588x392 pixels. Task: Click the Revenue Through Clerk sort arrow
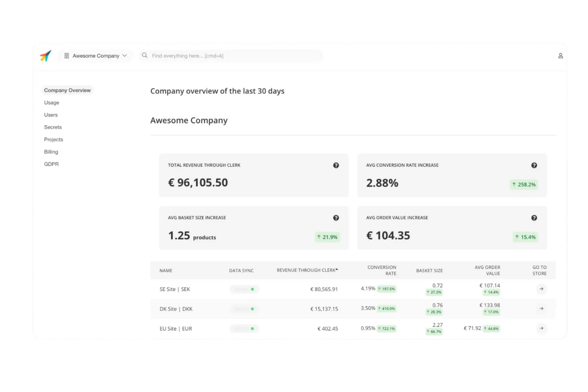coord(336,269)
